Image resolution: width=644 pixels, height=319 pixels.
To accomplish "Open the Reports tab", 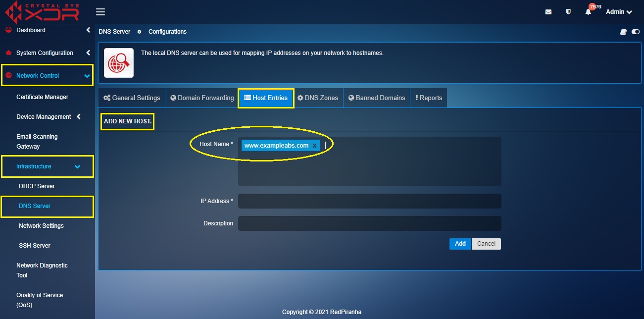I will (429, 98).
